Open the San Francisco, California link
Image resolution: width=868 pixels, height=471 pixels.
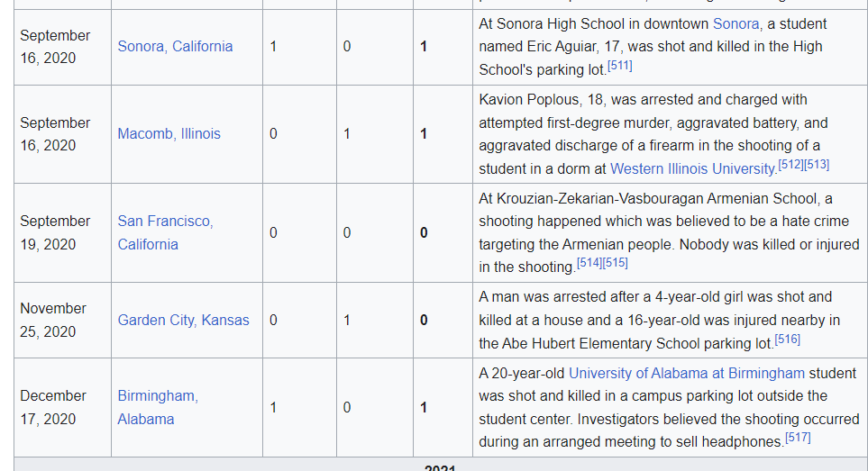pyautogui.click(x=165, y=232)
